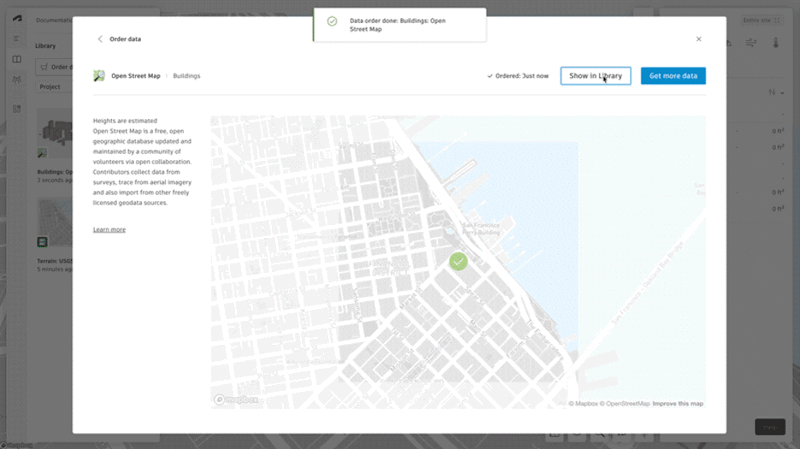Click the Open Street Map provider icon
This screenshot has width=800, height=450.
[99, 76]
